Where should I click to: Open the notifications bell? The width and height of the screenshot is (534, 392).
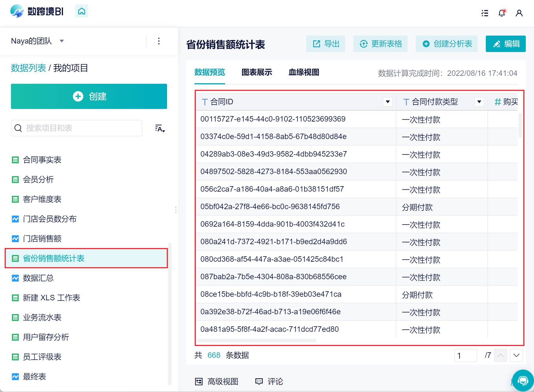pyautogui.click(x=502, y=13)
